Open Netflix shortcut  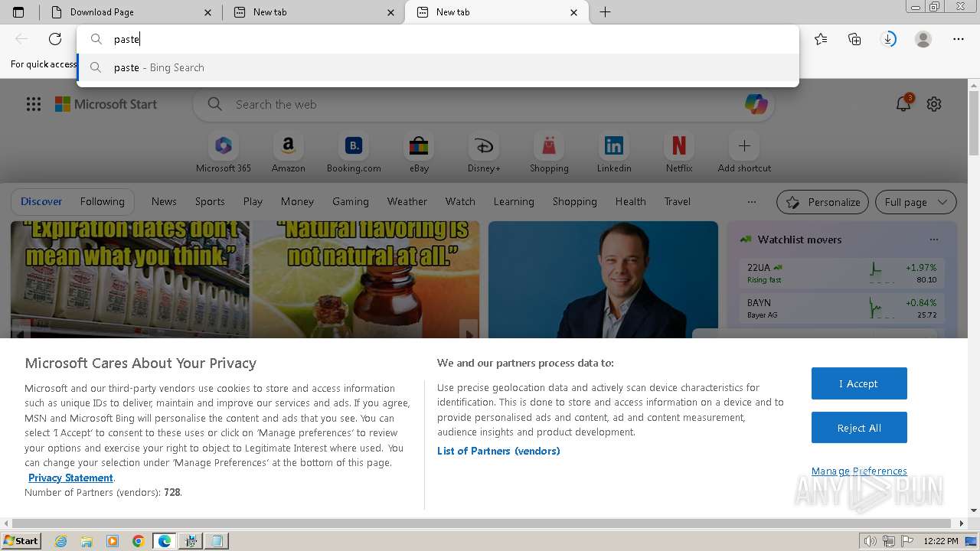pos(679,153)
